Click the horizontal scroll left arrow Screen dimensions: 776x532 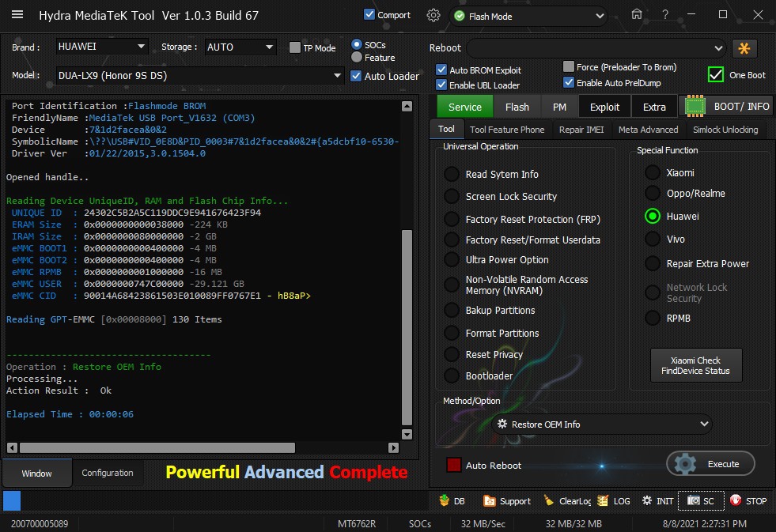click(13, 448)
